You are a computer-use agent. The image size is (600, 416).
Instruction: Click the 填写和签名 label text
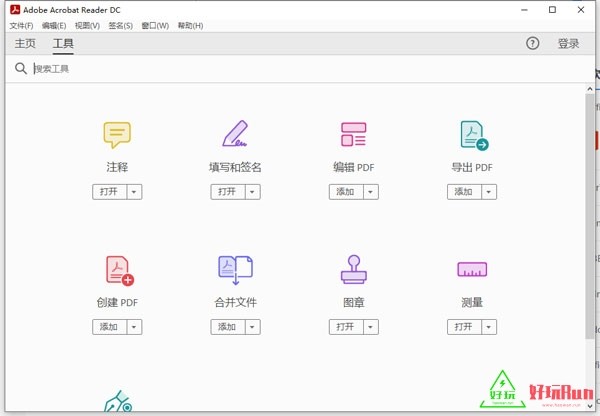(x=235, y=167)
